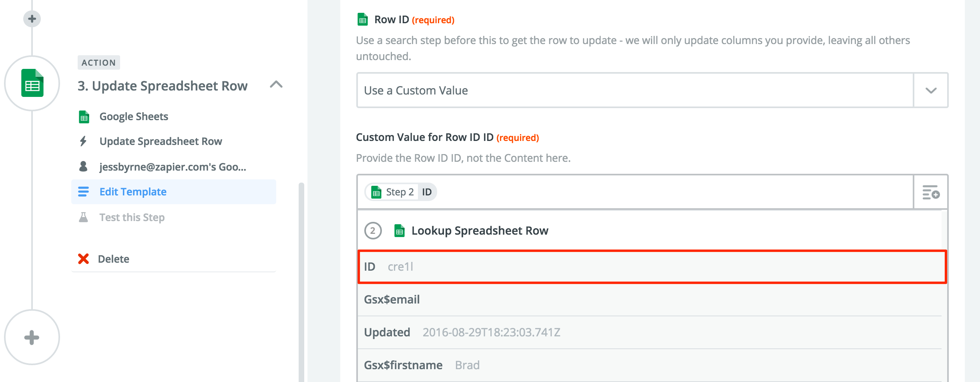Screen dimensions: 980x382
Task: Click the large add-step plus circle at bottom
Action: click(32, 337)
